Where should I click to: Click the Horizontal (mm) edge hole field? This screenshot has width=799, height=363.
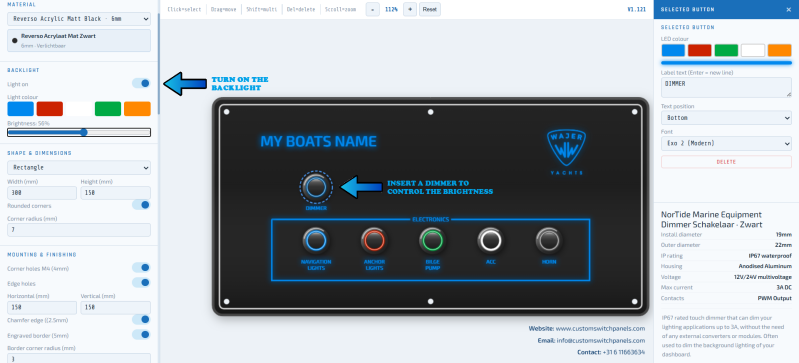point(42,307)
